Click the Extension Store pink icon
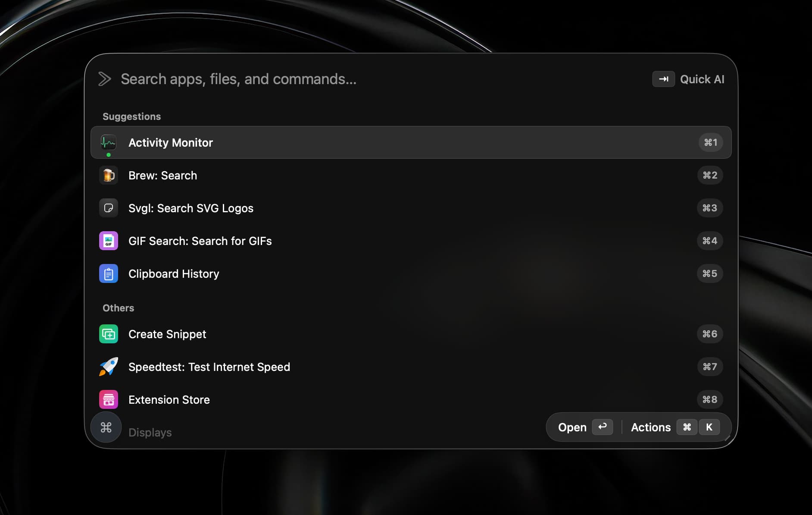Viewport: 812px width, 515px height. click(x=109, y=399)
